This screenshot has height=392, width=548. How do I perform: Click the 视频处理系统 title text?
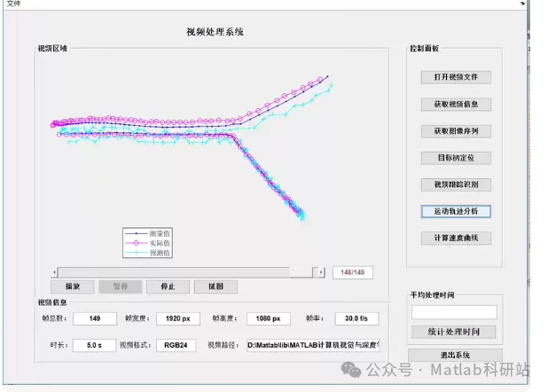(215, 32)
